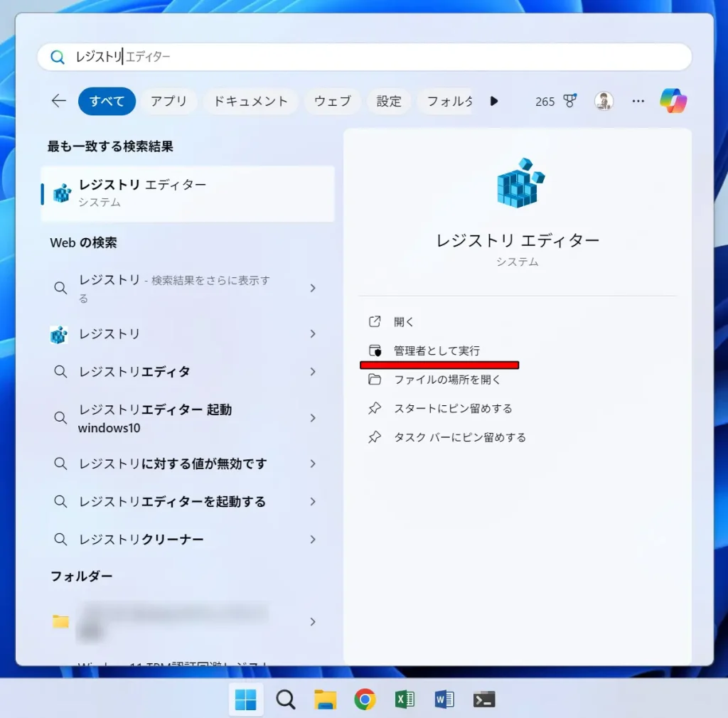Switch to the アプリ filter tab
Viewport: 728px width, 718px height.
pos(168,101)
